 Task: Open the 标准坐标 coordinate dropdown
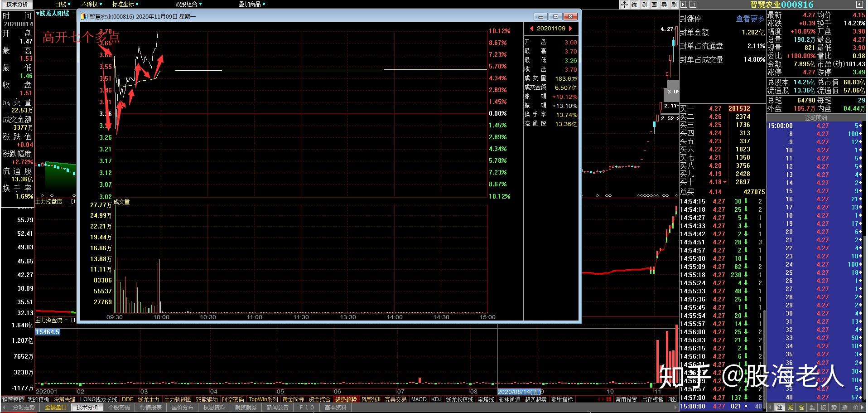[125, 4]
